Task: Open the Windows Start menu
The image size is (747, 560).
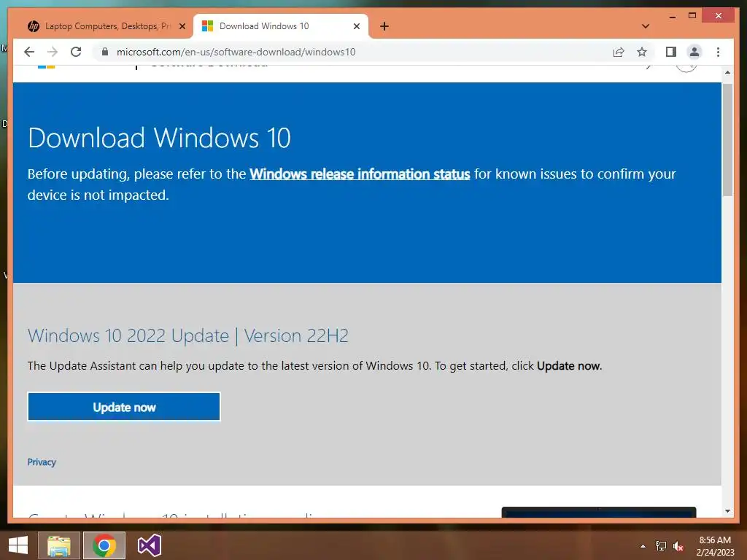Action: pyautogui.click(x=18, y=545)
